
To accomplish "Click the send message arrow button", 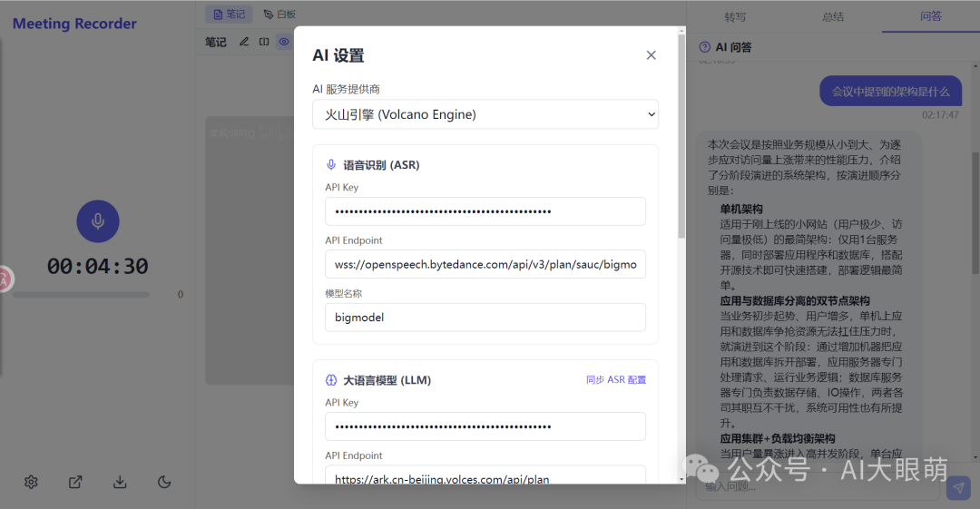I will coord(958,488).
